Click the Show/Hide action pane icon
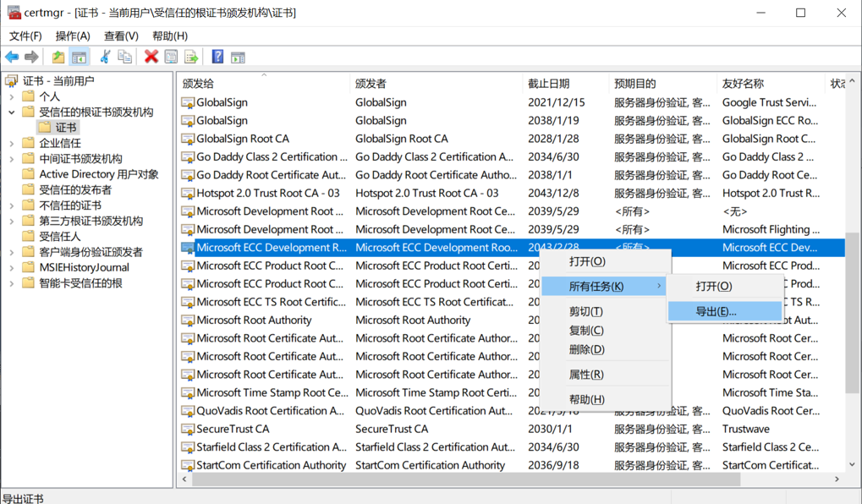Viewport: 862px width, 504px height. (x=238, y=57)
